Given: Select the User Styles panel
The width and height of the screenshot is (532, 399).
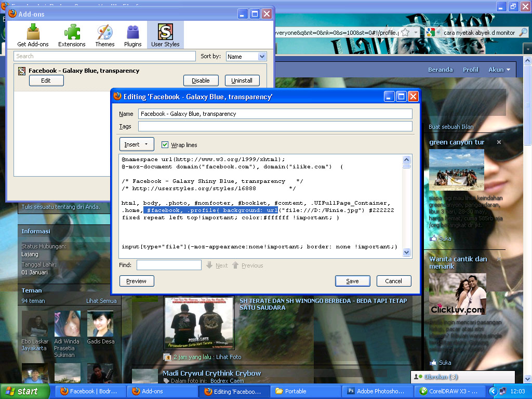Looking at the screenshot, I should tap(165, 35).
